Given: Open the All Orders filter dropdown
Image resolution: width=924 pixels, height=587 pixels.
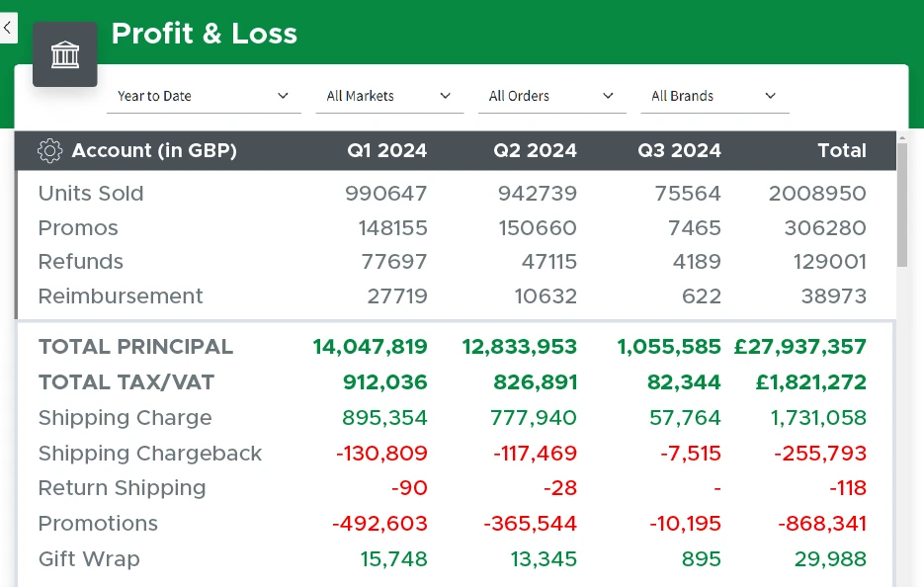Looking at the screenshot, I should [552, 96].
